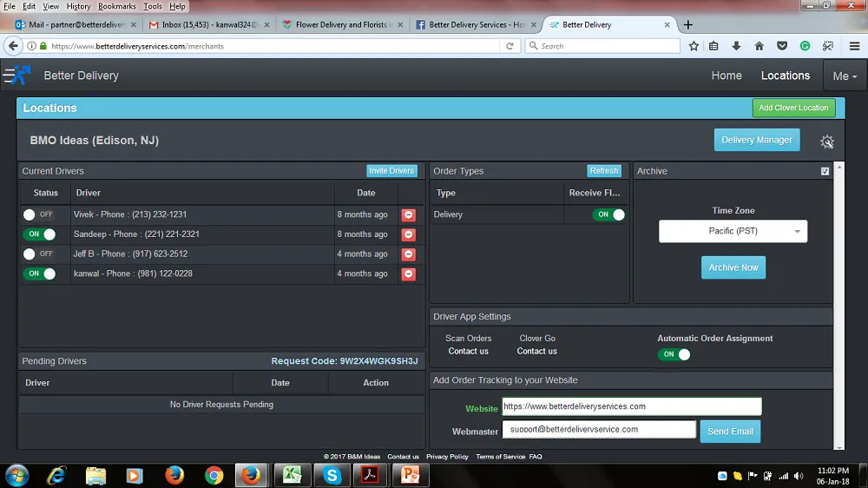Click the bookmark star icon
Viewport: 868px width, 488px height.
[694, 46]
